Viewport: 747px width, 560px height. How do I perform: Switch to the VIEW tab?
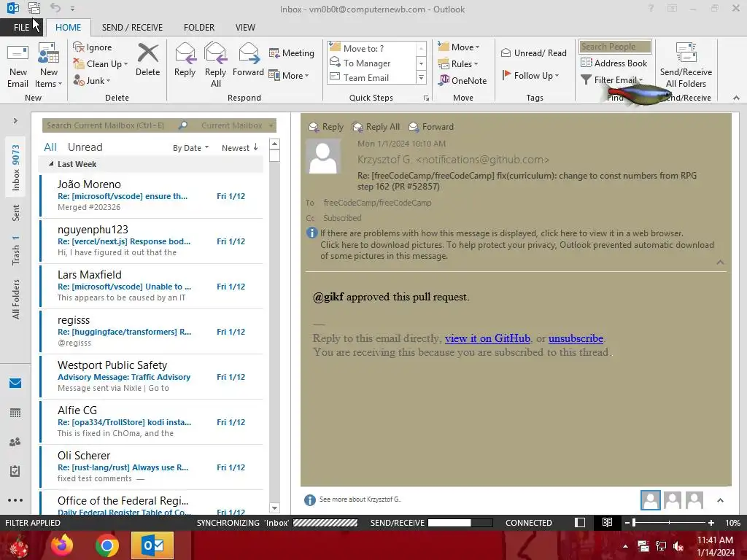tap(245, 27)
